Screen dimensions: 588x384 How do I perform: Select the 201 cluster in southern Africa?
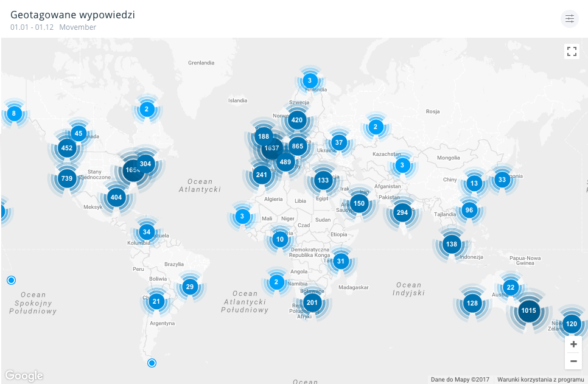312,302
